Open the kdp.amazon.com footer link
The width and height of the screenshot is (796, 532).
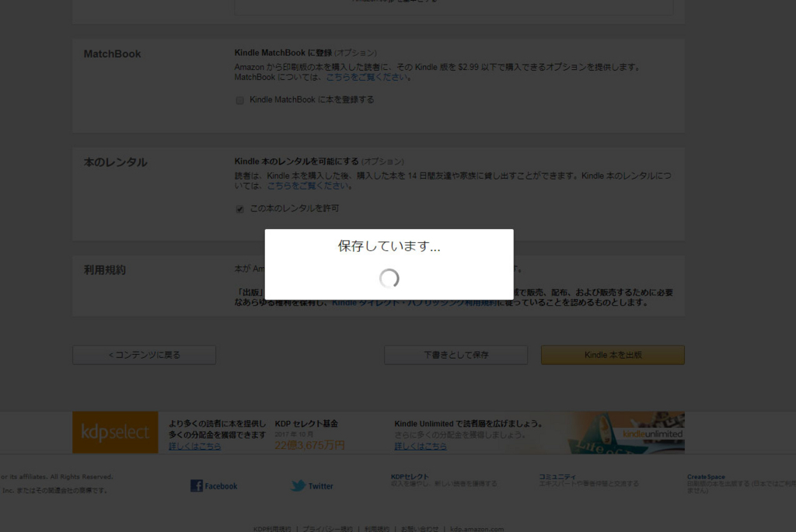477,529
